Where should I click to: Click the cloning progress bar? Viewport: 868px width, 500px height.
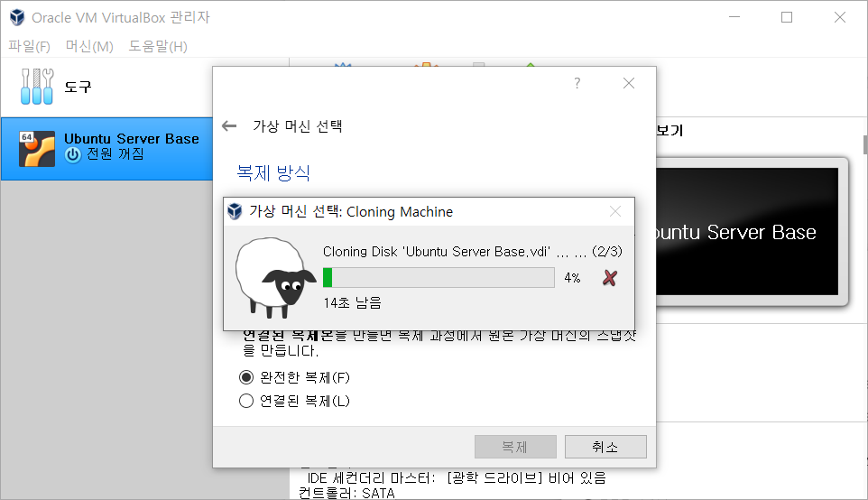439,277
